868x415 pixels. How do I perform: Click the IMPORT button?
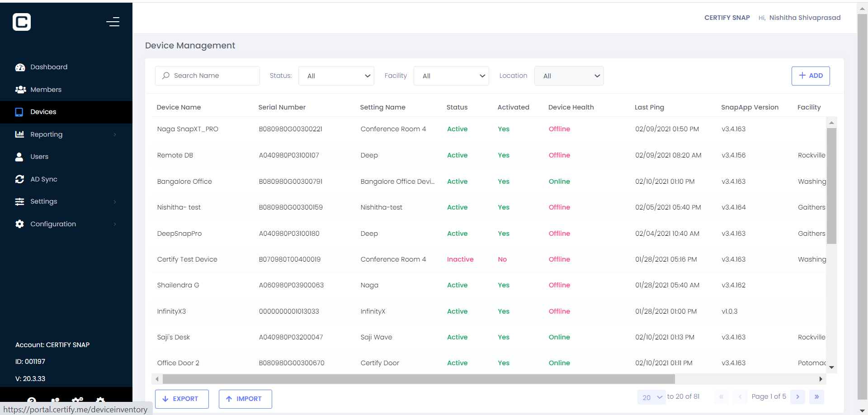point(245,399)
